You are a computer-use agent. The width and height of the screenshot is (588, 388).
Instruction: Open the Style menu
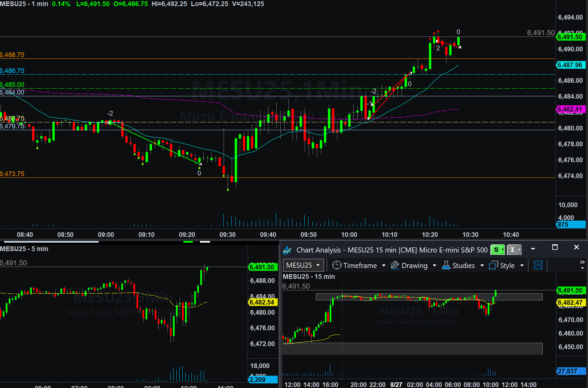click(x=507, y=266)
